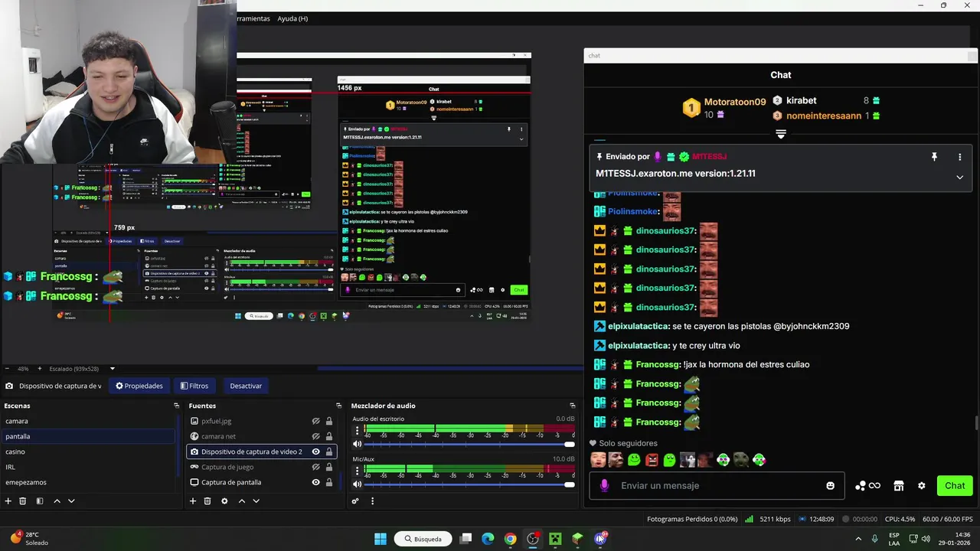
Task: Click the pin icon on pinned message
Action: (x=934, y=157)
